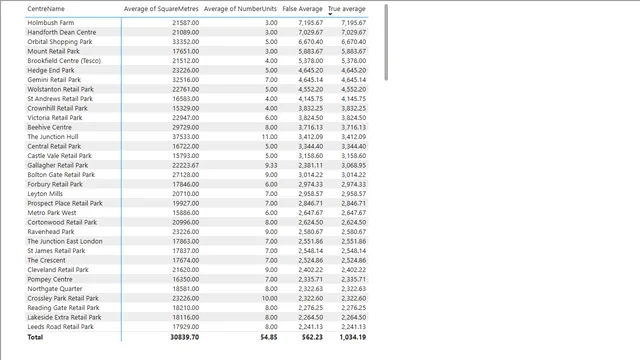Select the Wolstanton Retail Park cell

(60, 89)
